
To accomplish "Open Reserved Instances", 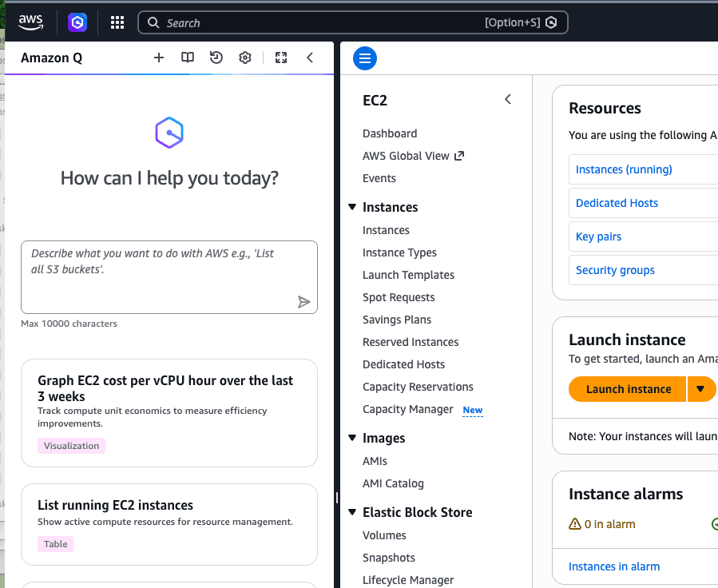I will (411, 343).
